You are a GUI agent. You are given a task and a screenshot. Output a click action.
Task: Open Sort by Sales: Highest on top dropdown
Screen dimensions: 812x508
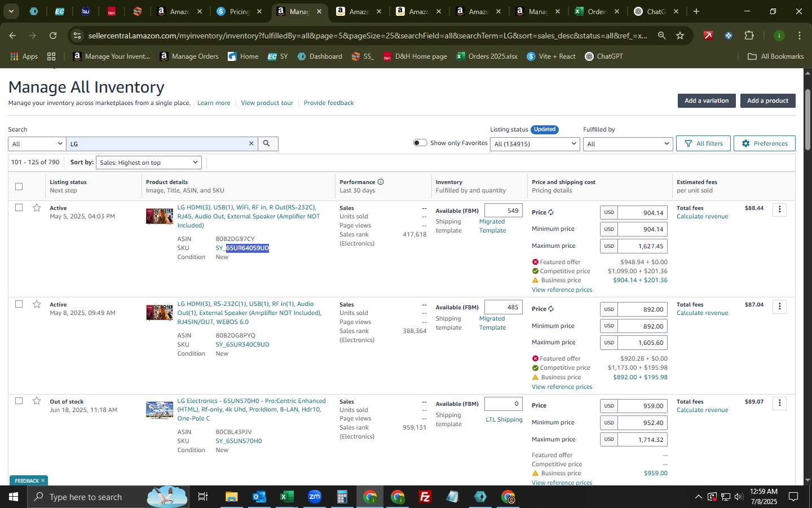[x=149, y=163]
